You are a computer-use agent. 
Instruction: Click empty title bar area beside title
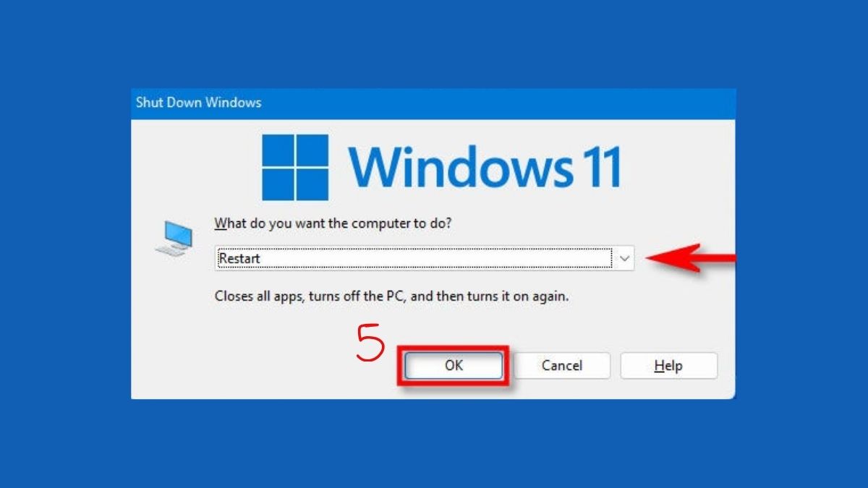point(499,103)
